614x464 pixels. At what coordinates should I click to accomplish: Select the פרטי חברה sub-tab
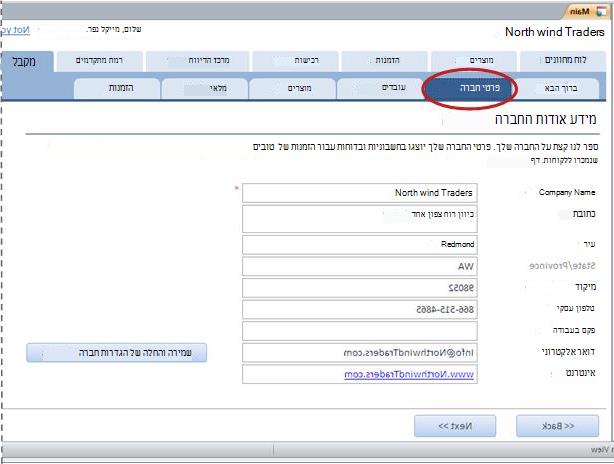(x=468, y=88)
